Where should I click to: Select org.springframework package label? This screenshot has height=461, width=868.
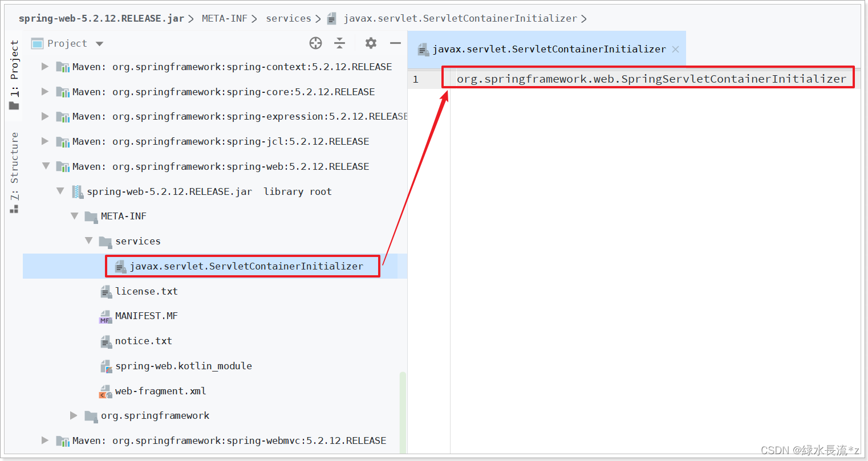pos(155,415)
